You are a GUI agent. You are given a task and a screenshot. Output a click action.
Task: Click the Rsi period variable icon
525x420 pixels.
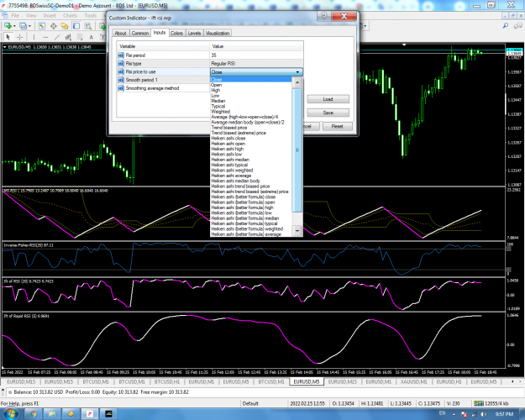coord(121,55)
